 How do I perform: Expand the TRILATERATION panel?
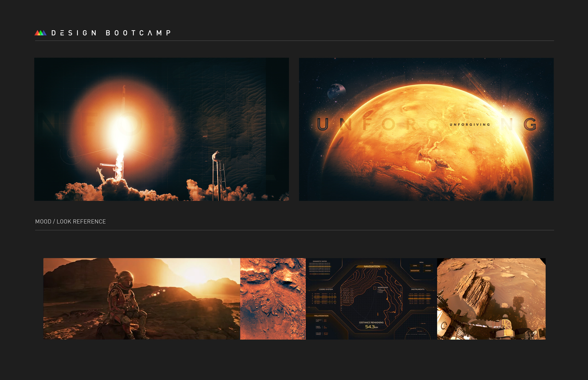(321, 316)
